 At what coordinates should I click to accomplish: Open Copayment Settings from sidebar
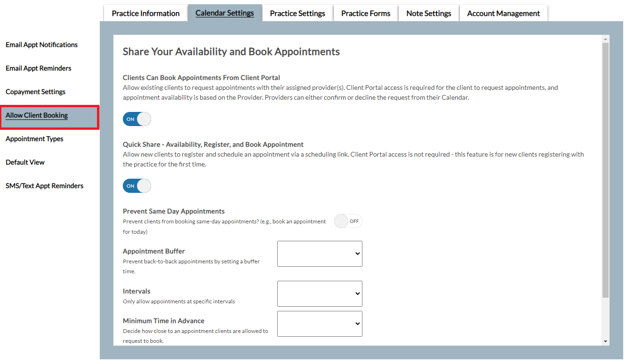coord(35,92)
